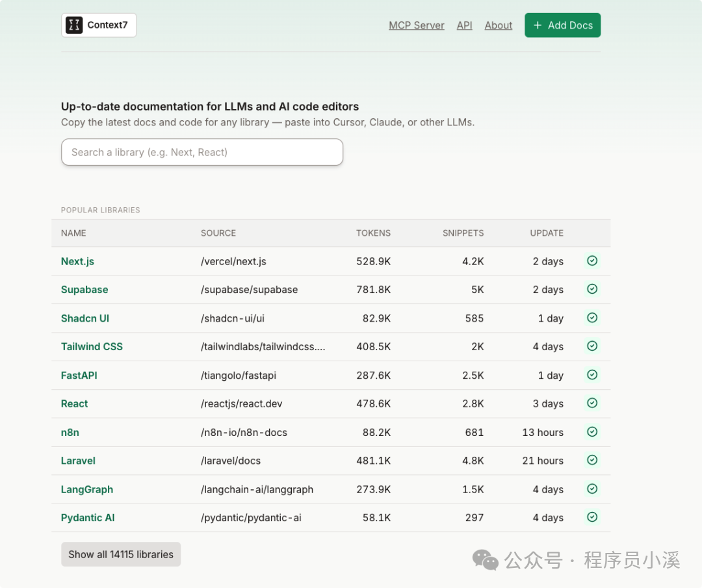This screenshot has height=588, width=702.
Task: Open the API navigation link
Action: (464, 25)
